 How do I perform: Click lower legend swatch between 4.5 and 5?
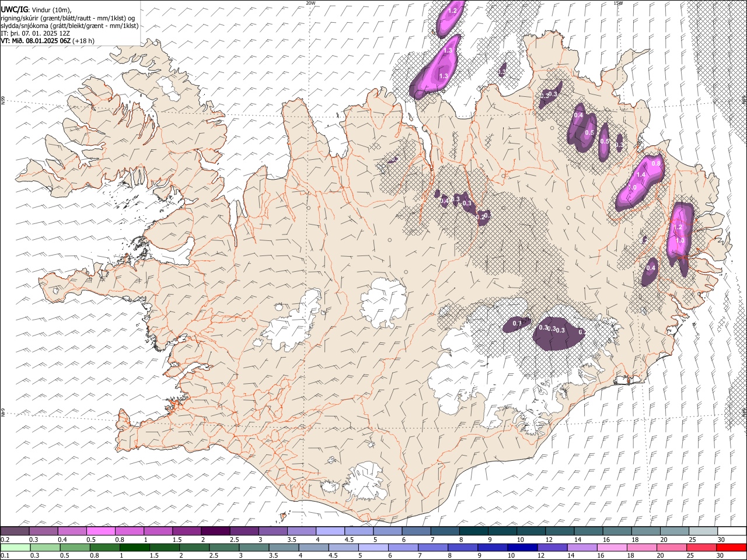pos(343,548)
